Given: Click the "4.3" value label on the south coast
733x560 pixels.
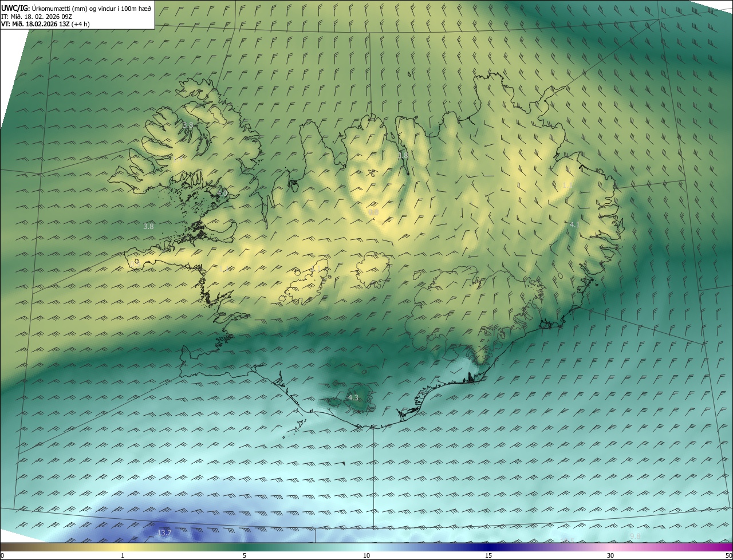Looking at the screenshot, I should tap(353, 397).
